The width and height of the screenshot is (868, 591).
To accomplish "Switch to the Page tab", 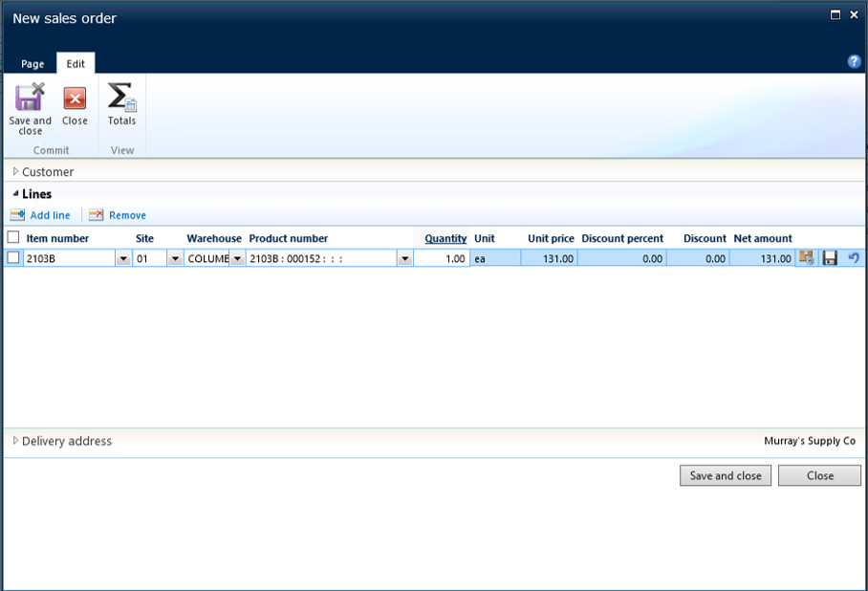I will [33, 64].
